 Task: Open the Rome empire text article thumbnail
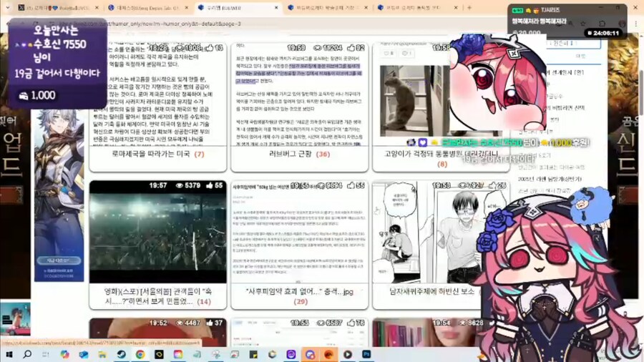coord(157,94)
